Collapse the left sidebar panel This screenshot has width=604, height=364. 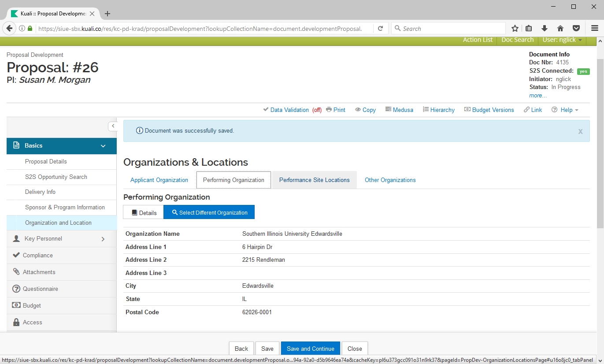[113, 126]
